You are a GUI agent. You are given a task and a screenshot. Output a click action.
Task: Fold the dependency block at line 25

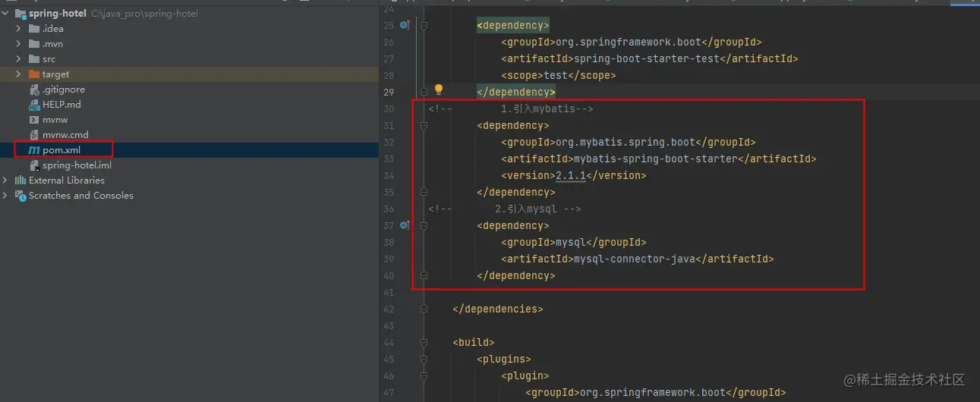click(x=424, y=25)
